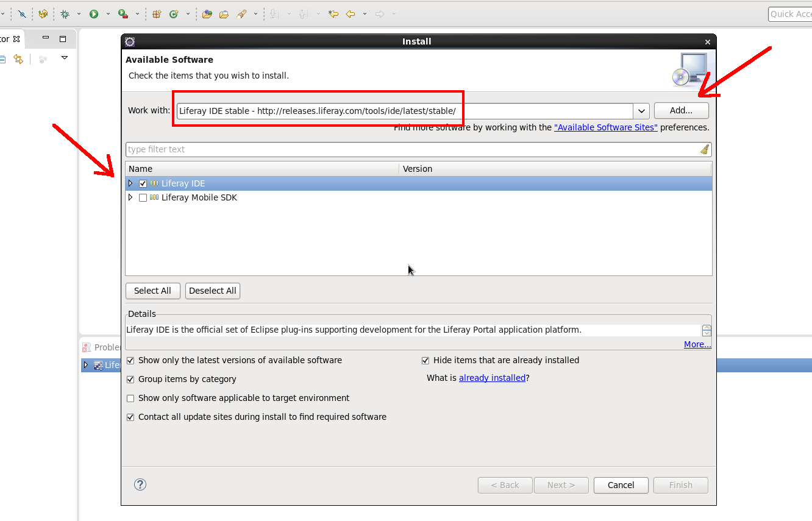The height and width of the screenshot is (521, 812).
Task: Open the New Class dropdown arrow
Action: coord(188,13)
